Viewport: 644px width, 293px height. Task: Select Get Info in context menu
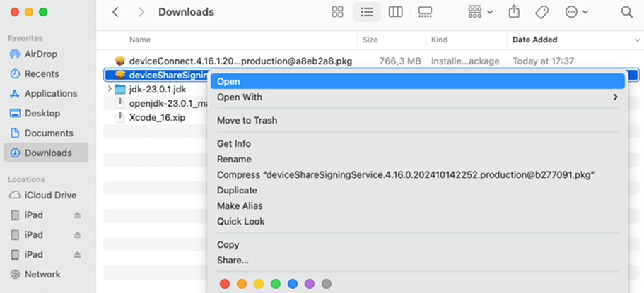click(233, 144)
